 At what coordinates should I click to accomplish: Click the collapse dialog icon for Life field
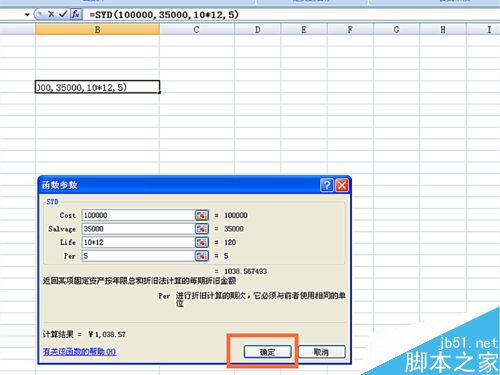click(x=202, y=242)
